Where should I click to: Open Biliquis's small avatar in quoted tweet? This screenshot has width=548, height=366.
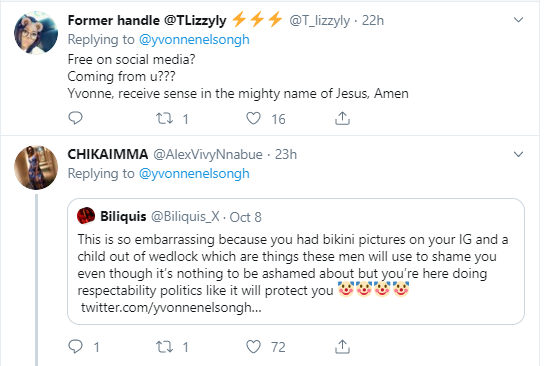[x=86, y=216]
